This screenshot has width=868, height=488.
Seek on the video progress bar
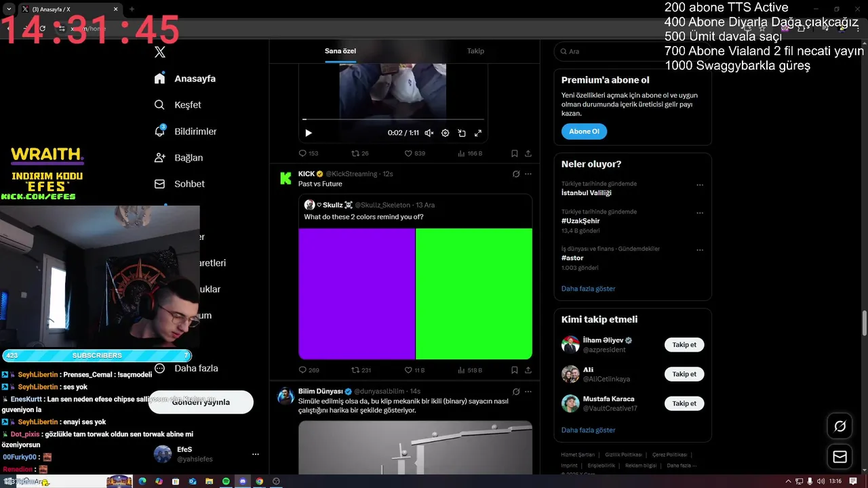click(x=393, y=119)
